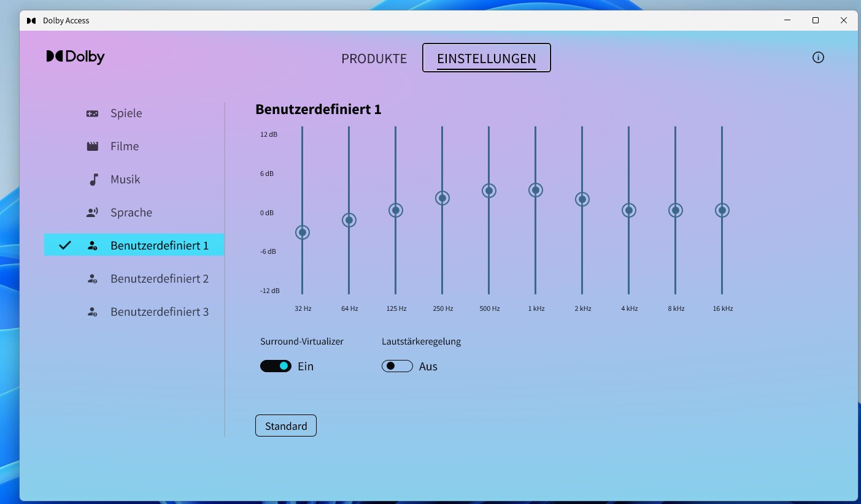Image resolution: width=861 pixels, height=504 pixels.
Task: Click the music note icon beside Musik
Action: (x=94, y=180)
